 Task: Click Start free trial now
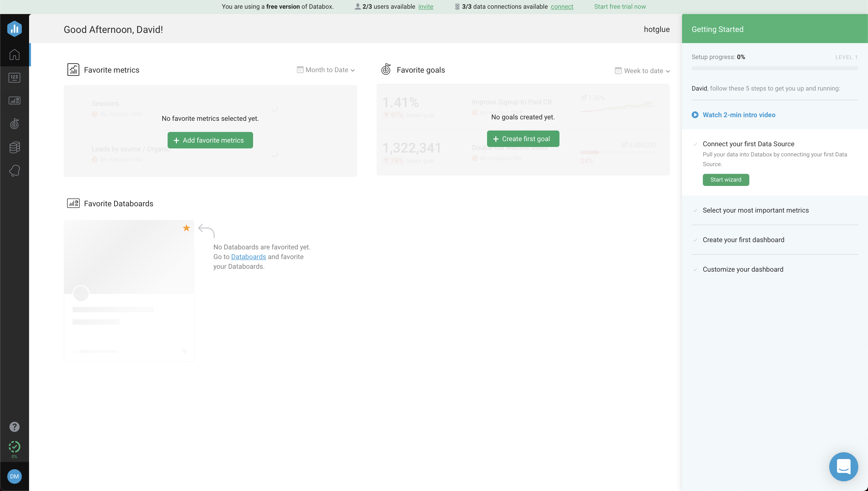tap(620, 6)
